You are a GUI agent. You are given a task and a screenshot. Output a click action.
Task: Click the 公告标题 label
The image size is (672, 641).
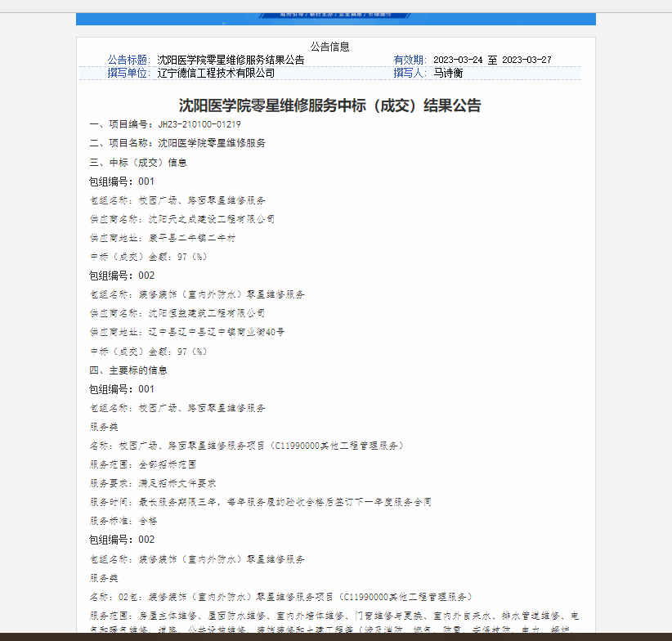[129, 60]
